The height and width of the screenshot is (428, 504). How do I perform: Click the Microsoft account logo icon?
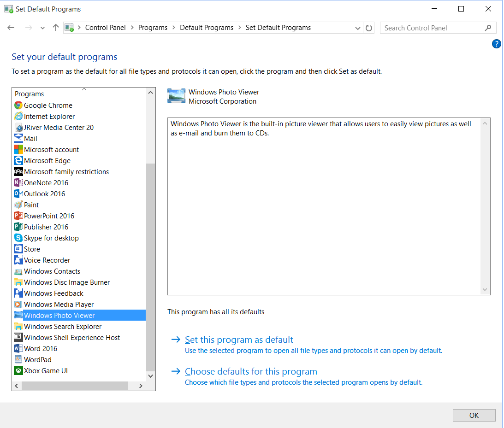[x=18, y=150]
